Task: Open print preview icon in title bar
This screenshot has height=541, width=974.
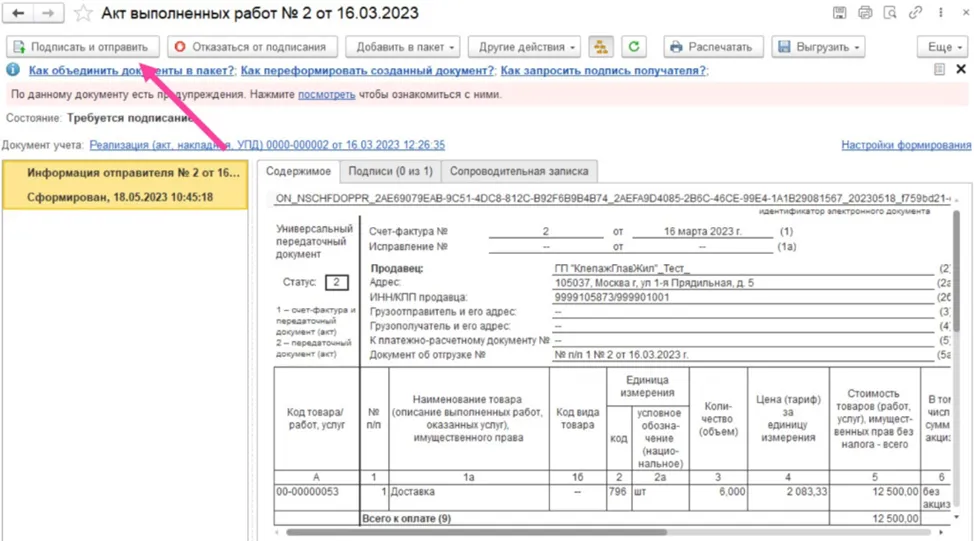Action: [x=890, y=12]
